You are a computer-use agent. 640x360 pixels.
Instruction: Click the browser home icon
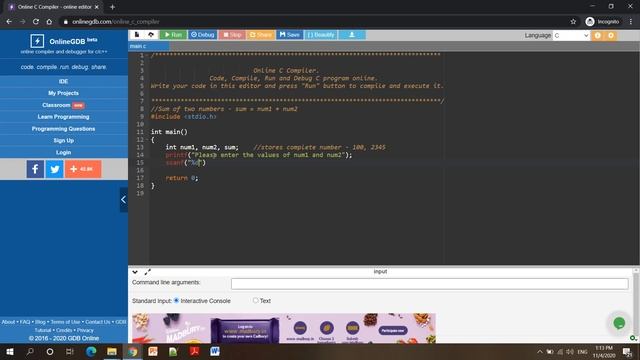coord(49,22)
